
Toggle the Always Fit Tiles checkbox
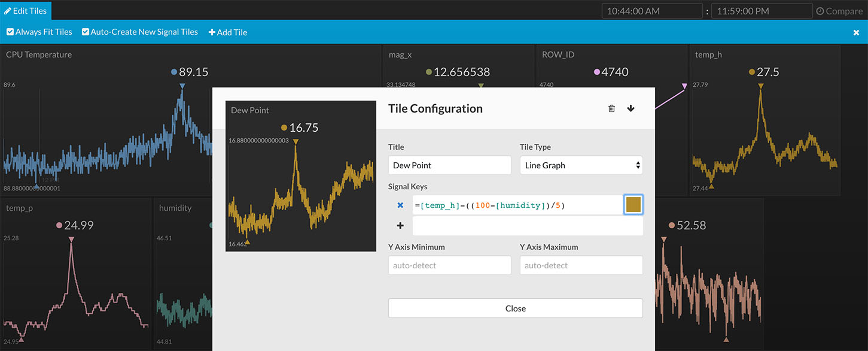(x=10, y=32)
